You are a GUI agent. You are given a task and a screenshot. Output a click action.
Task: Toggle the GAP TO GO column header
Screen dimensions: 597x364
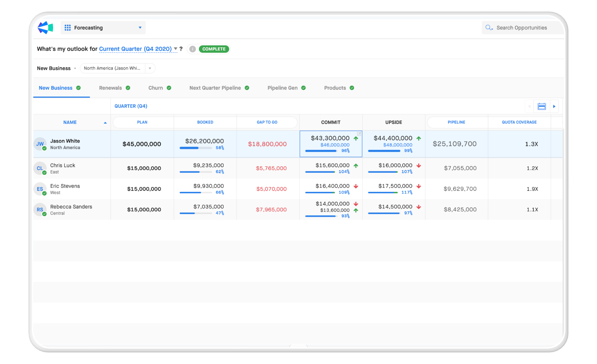(267, 122)
